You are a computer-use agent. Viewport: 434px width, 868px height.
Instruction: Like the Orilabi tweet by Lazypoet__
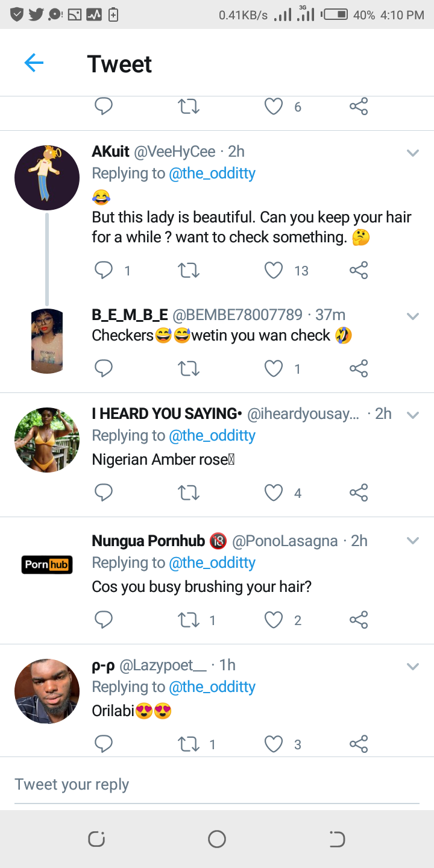[x=274, y=744]
